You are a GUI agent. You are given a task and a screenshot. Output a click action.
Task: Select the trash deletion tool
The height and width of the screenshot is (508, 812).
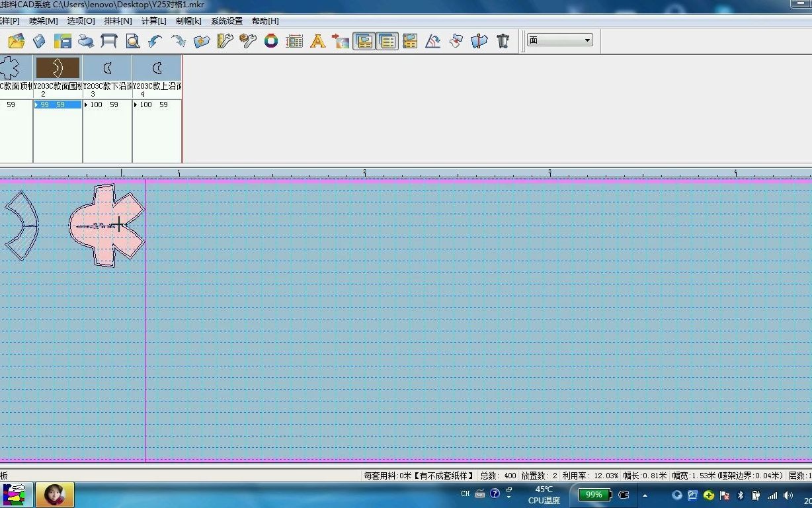point(503,40)
